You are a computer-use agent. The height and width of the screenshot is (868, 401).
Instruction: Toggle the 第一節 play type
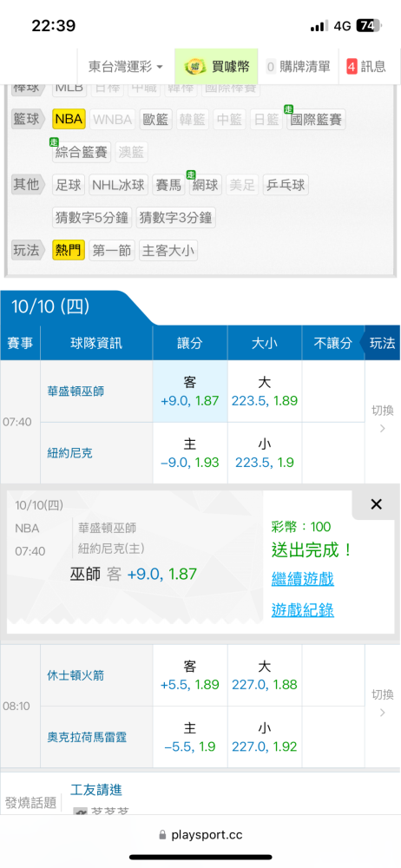pos(111,251)
